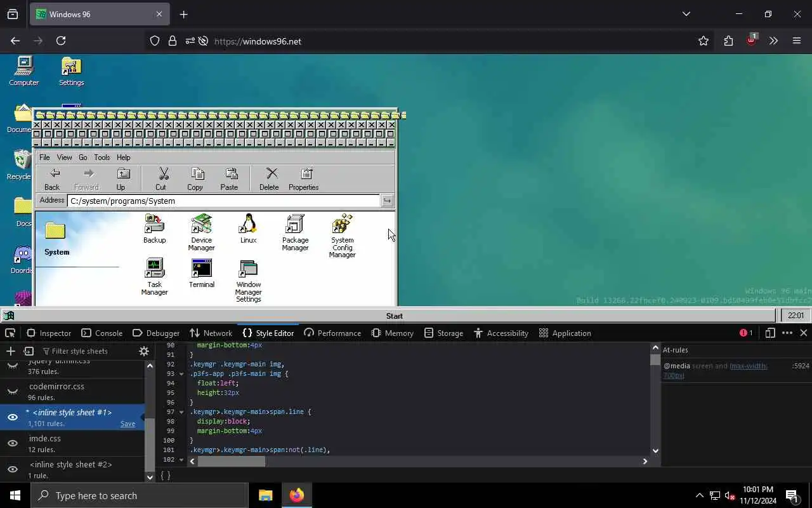The width and height of the screenshot is (812, 508).
Task: Open the Help menu in explorer
Action: [124, 157]
